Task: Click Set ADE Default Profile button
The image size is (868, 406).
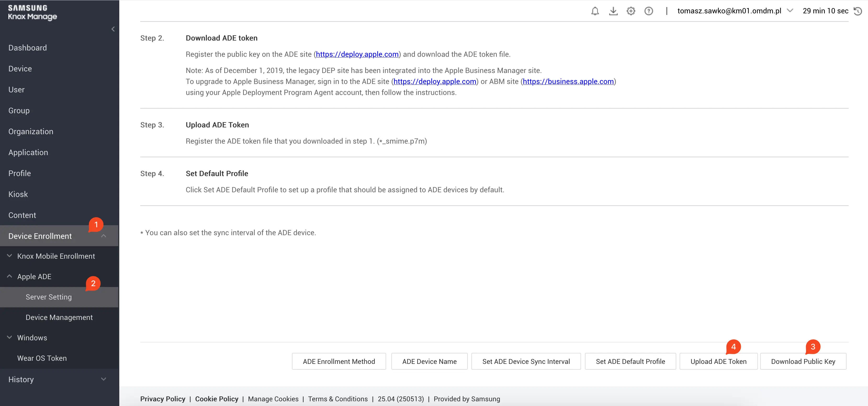Action: [630, 361]
